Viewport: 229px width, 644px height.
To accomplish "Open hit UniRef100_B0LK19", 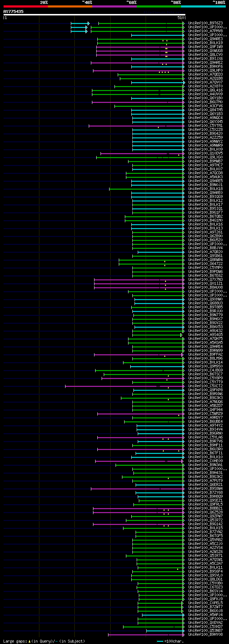I will tap(205, 43).
